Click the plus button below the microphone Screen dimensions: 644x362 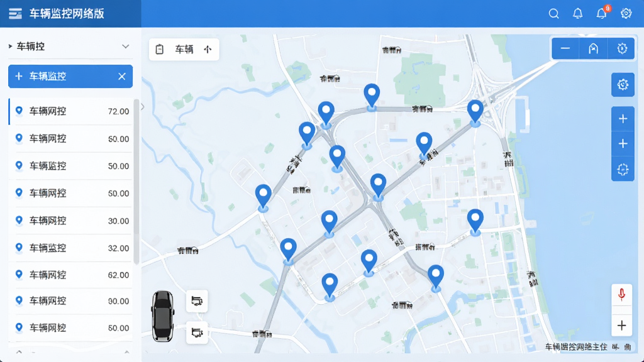621,326
